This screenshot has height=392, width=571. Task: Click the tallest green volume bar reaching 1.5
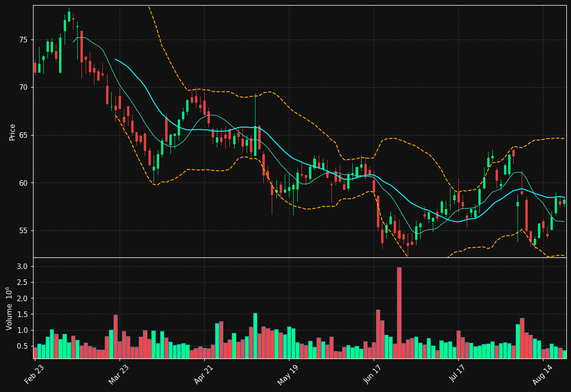[x=255, y=336]
